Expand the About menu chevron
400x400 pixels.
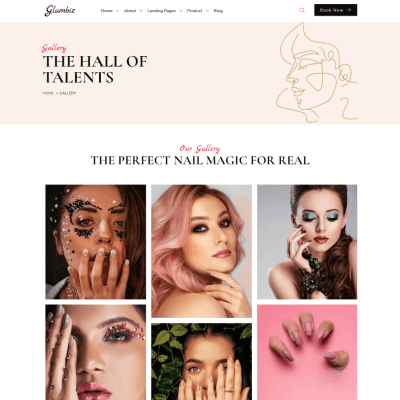(x=141, y=11)
